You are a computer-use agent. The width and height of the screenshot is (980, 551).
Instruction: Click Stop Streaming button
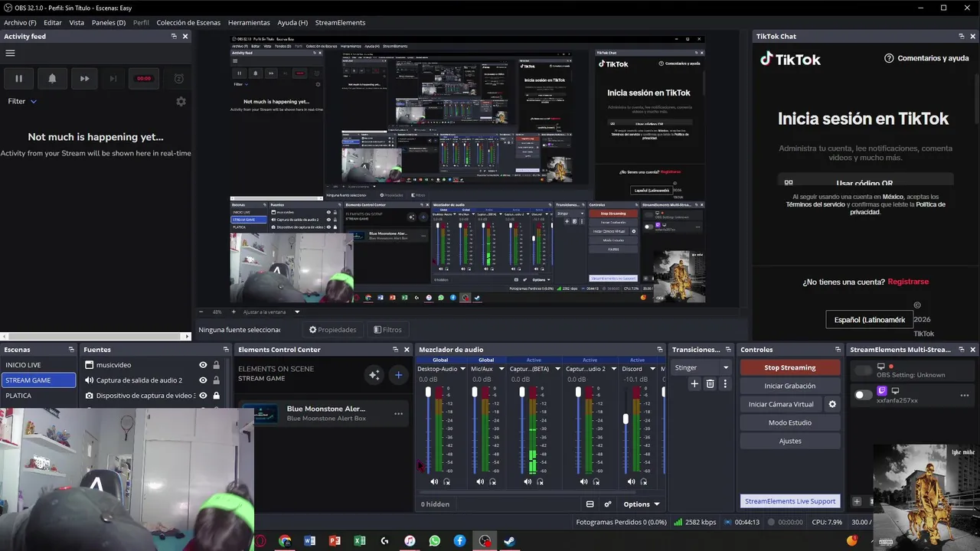coord(790,367)
